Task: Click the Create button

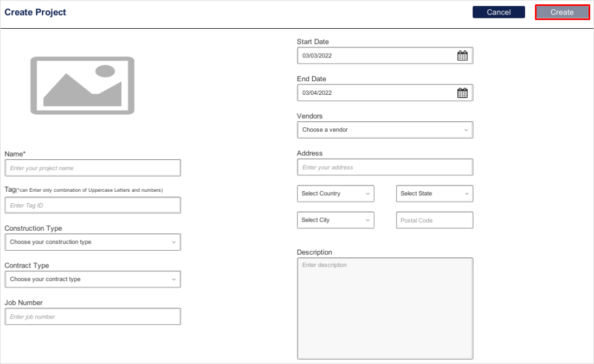Action: point(562,12)
